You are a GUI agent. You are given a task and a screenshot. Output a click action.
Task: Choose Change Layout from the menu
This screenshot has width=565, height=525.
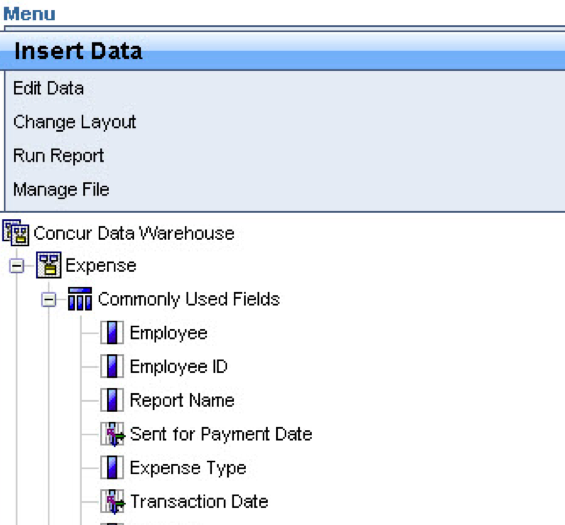pos(75,122)
